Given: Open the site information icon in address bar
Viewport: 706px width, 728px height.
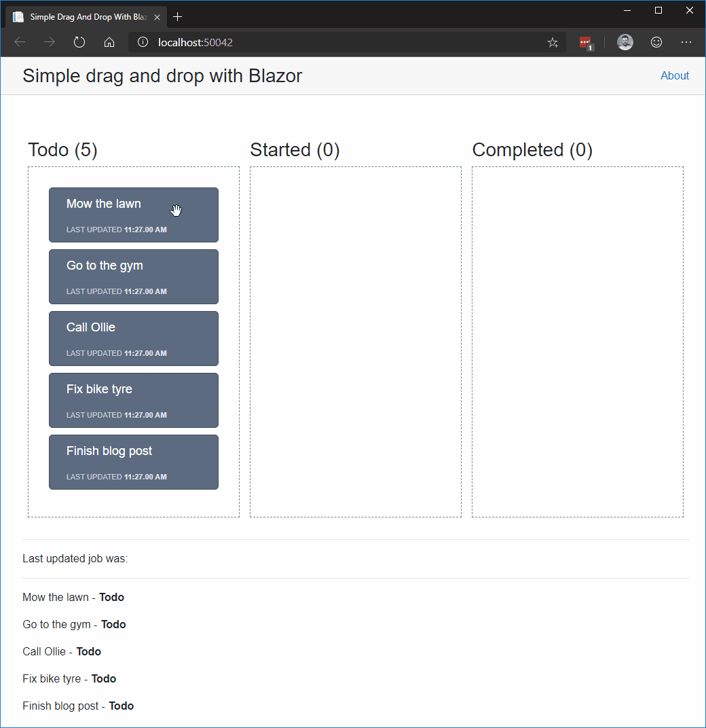Looking at the screenshot, I should coord(143,41).
